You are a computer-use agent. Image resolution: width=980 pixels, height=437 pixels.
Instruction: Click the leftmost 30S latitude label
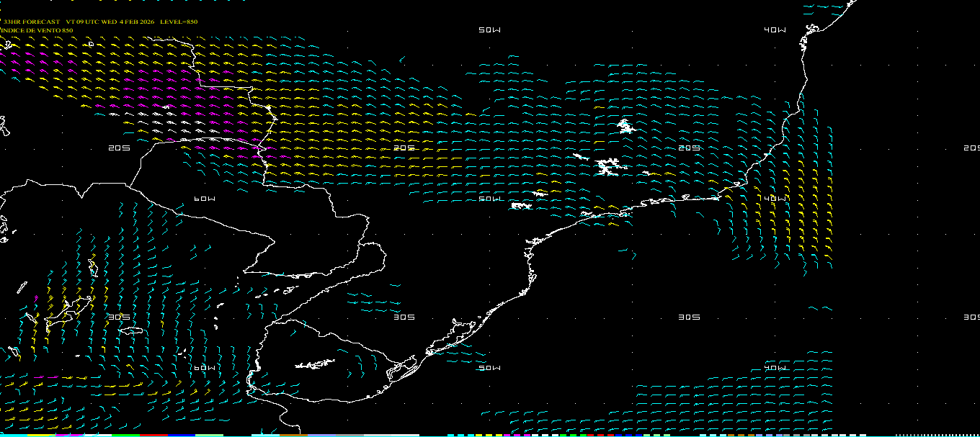point(119,317)
